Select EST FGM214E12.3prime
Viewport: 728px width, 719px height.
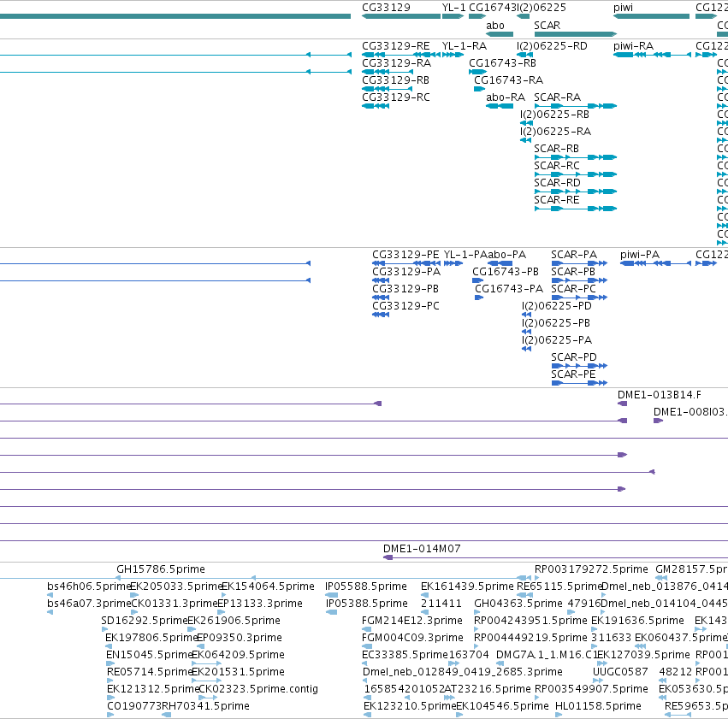click(366, 629)
